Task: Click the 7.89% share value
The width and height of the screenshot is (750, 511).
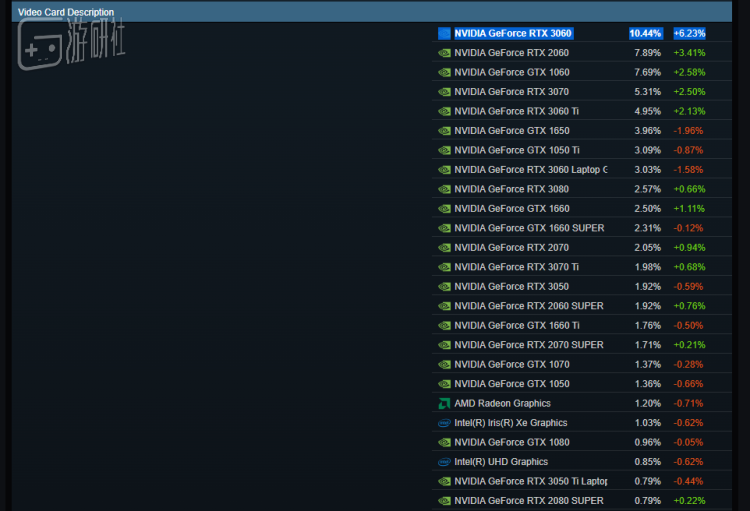Action: (648, 53)
